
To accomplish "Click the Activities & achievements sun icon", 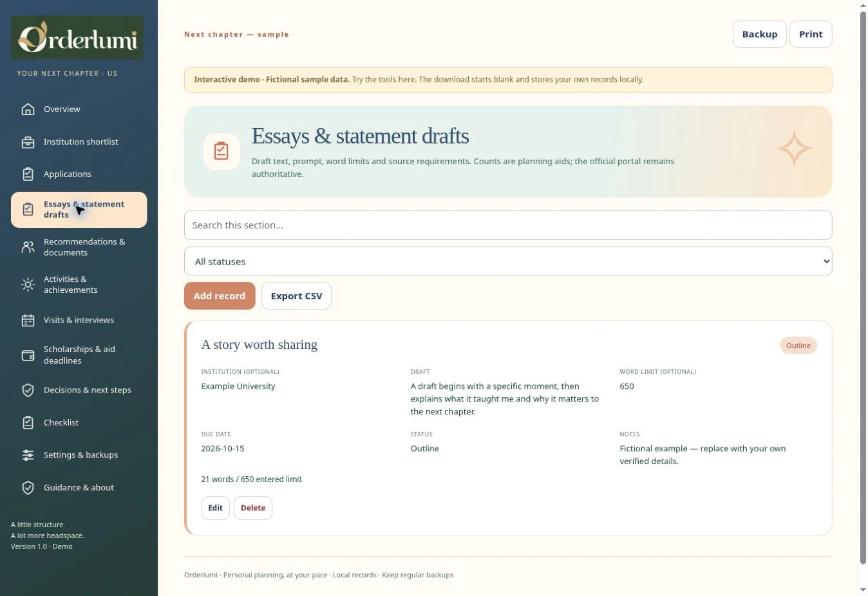I will [x=28, y=284].
